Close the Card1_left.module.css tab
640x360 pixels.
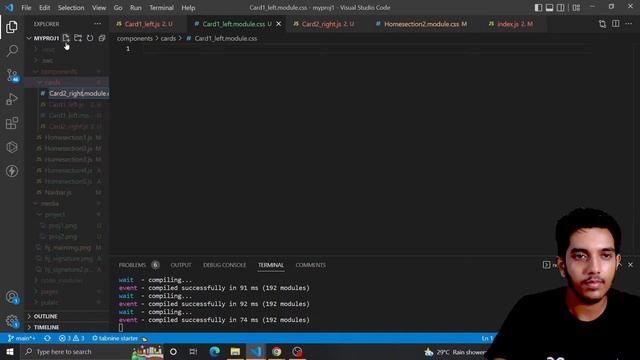[x=279, y=24]
